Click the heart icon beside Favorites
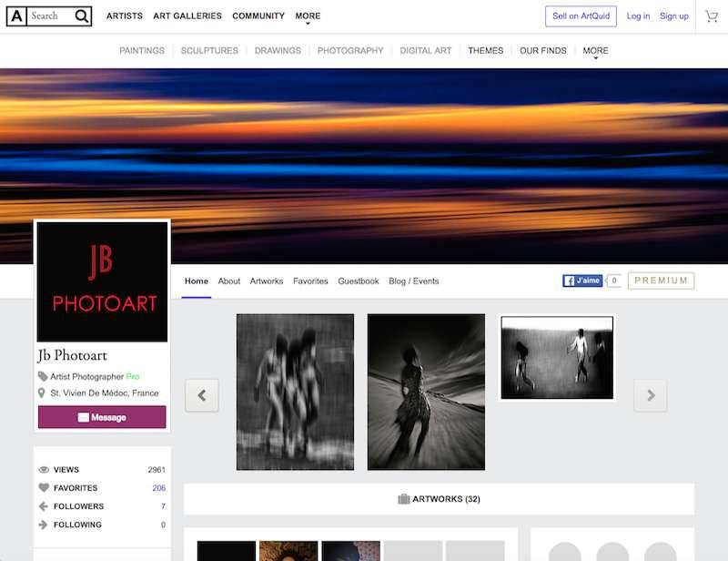Viewport: 728px width, 561px height. tap(44, 488)
